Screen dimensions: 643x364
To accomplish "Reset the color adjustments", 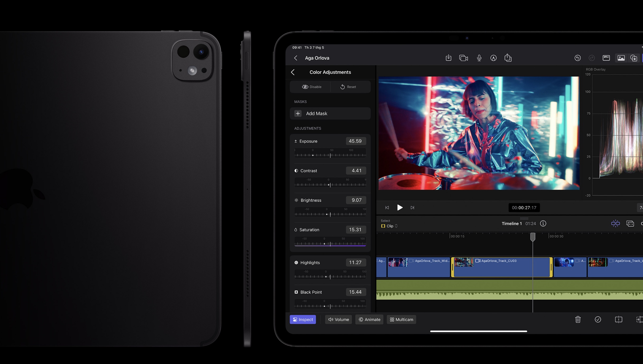I will pyautogui.click(x=348, y=87).
